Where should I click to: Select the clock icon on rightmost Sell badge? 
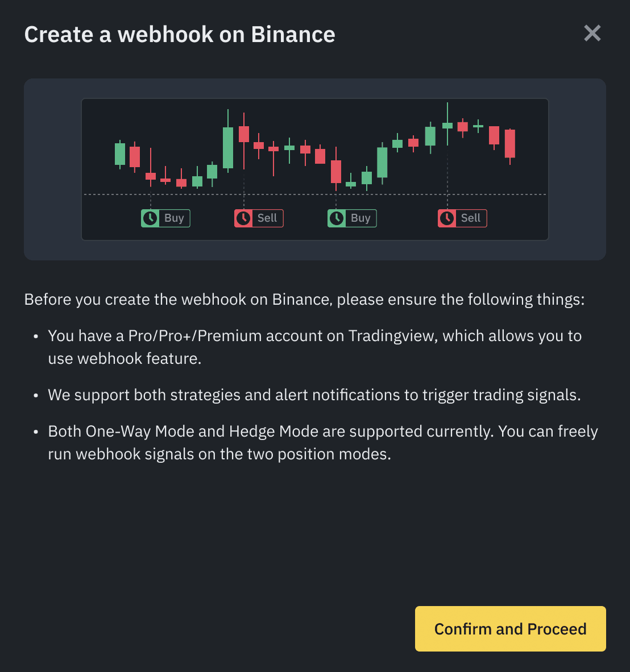(447, 218)
